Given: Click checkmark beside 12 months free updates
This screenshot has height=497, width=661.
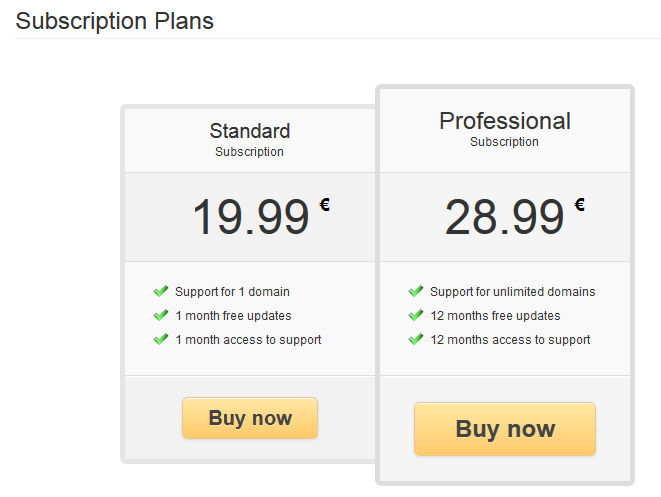Looking at the screenshot, I should [x=416, y=315].
